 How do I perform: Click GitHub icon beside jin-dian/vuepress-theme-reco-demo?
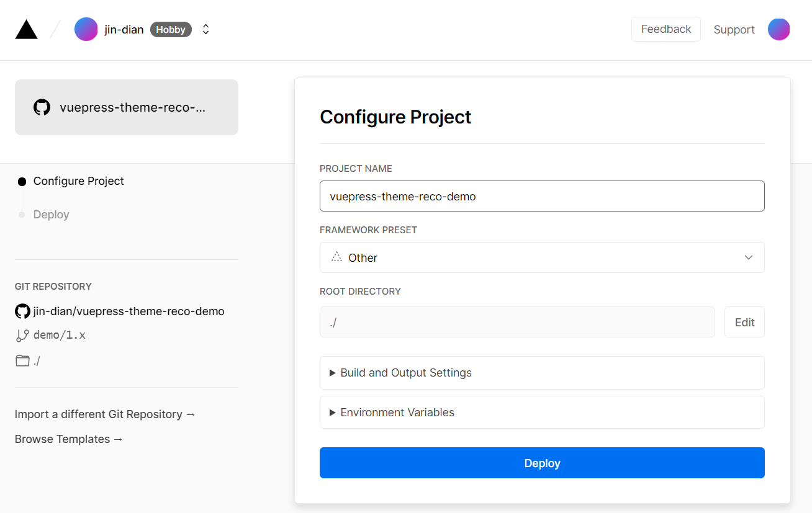(x=22, y=311)
